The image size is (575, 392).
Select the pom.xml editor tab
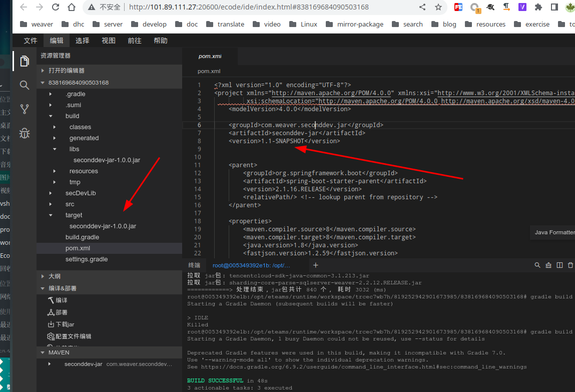[x=210, y=56]
